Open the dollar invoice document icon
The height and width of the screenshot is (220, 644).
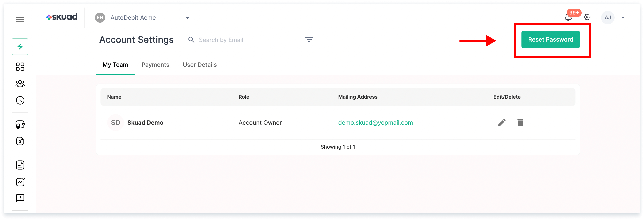pyautogui.click(x=20, y=141)
